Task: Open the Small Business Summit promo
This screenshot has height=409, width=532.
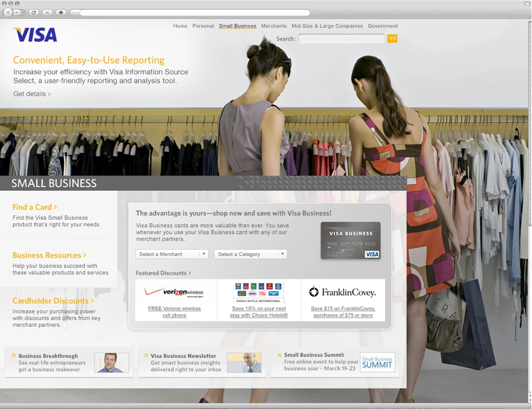Action: pos(335,362)
